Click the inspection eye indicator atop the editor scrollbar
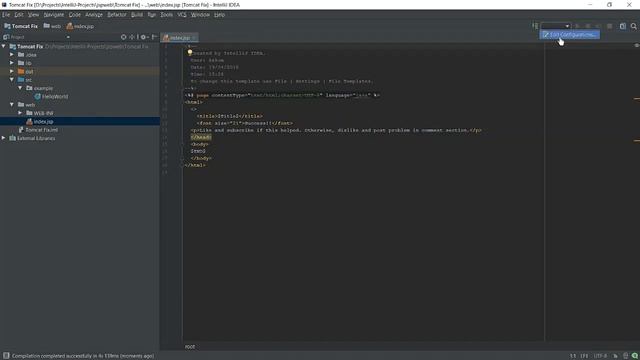The image size is (640, 360). [637, 45]
